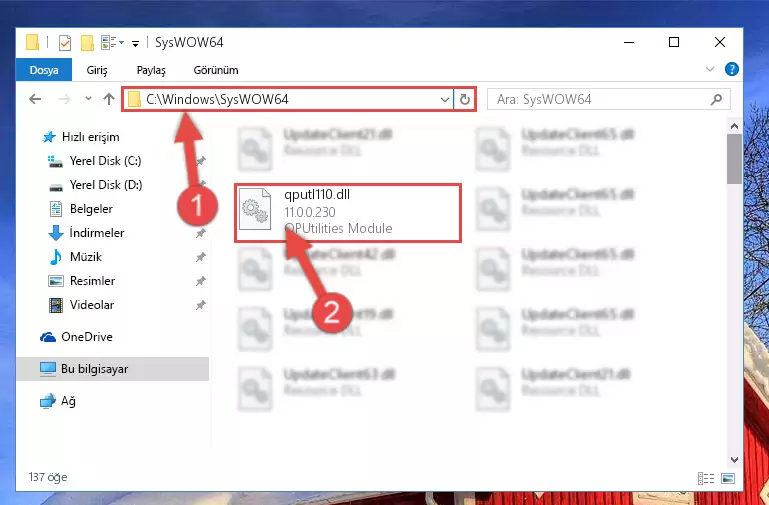769x505 pixels.
Task: Open the Customize Quick Access Toolbar dropdown
Action: 135,44
